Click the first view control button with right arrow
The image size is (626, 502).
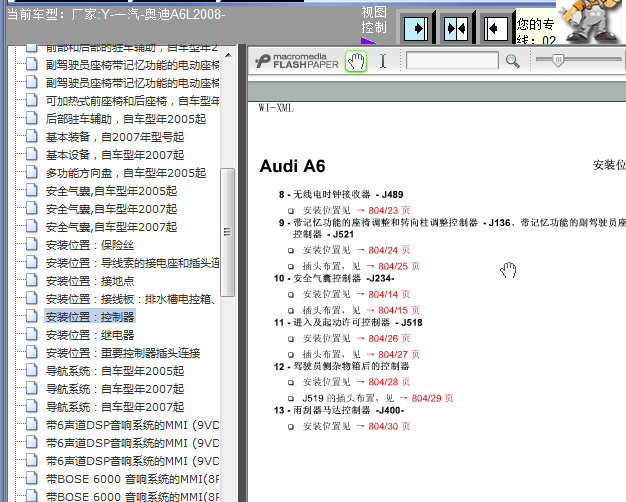(418, 28)
